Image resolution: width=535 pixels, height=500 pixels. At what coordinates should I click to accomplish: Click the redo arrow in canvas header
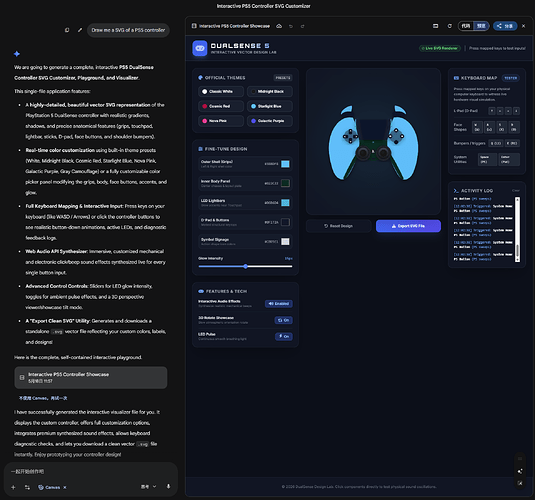(302, 26)
